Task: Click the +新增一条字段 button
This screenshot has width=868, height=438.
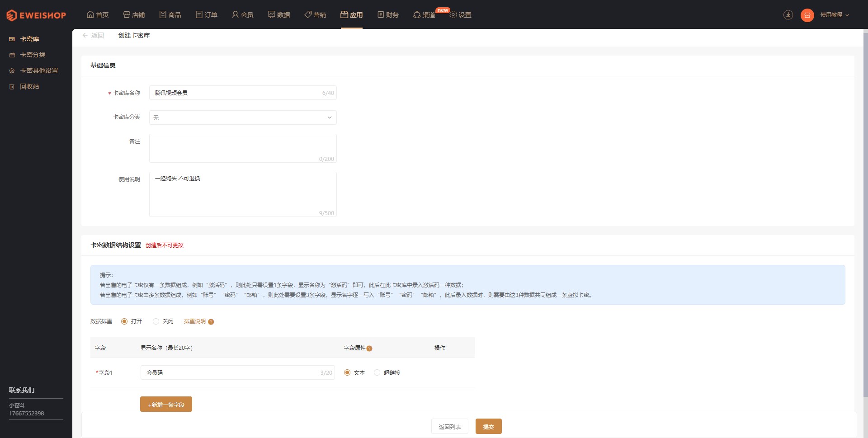Action: [166, 404]
